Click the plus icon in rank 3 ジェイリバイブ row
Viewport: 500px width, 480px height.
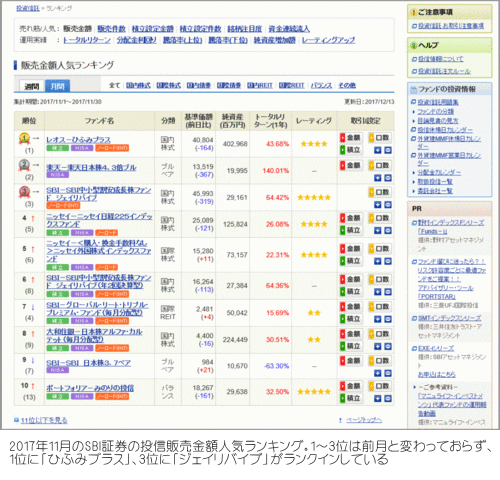(377, 205)
